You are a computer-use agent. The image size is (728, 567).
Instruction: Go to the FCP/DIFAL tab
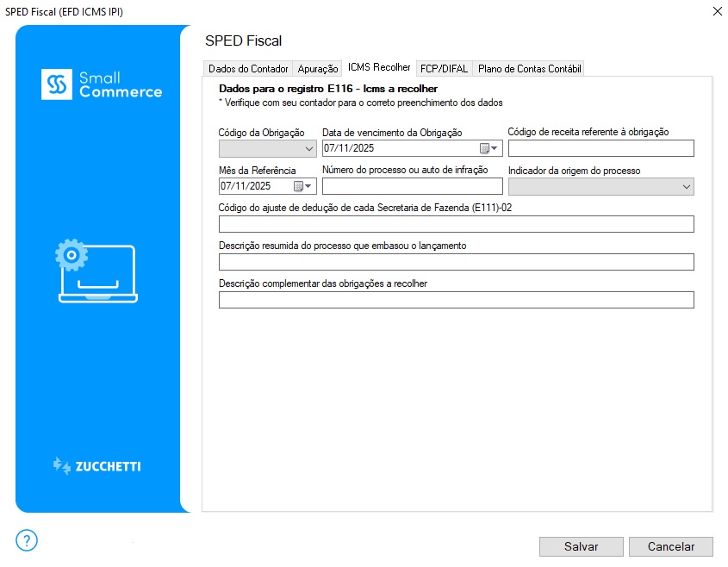(x=444, y=69)
